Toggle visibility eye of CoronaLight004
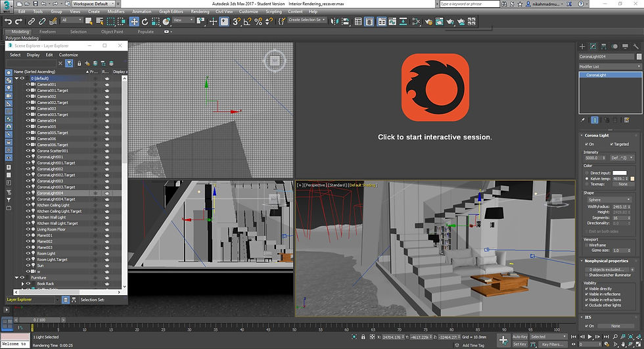This screenshot has width=644, height=349. pos(28,193)
